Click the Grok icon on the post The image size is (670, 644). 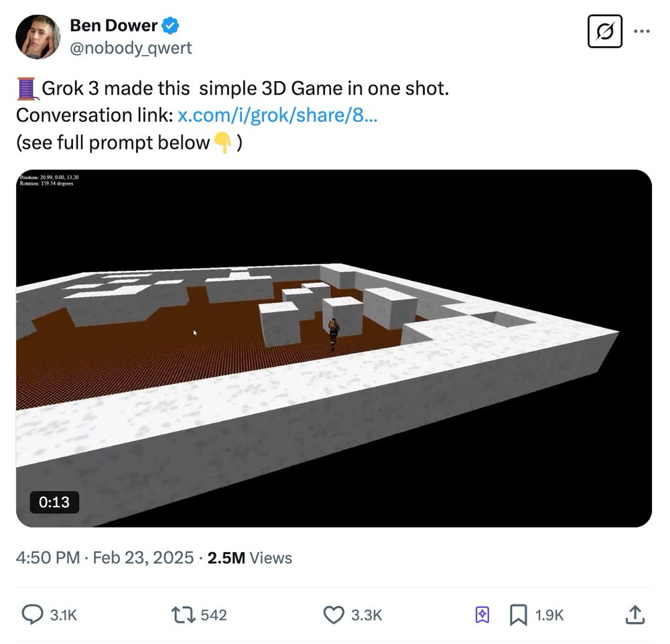(604, 31)
